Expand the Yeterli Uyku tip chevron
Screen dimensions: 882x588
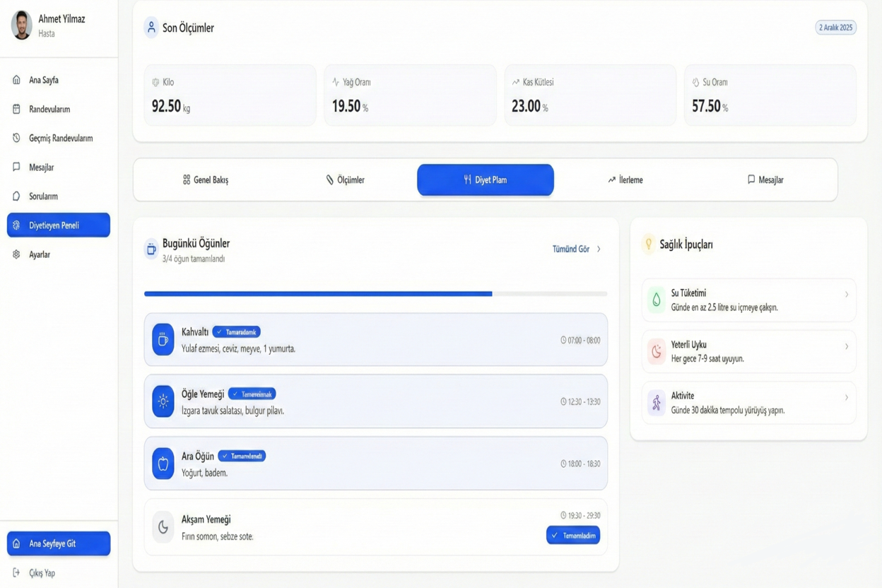point(847,346)
